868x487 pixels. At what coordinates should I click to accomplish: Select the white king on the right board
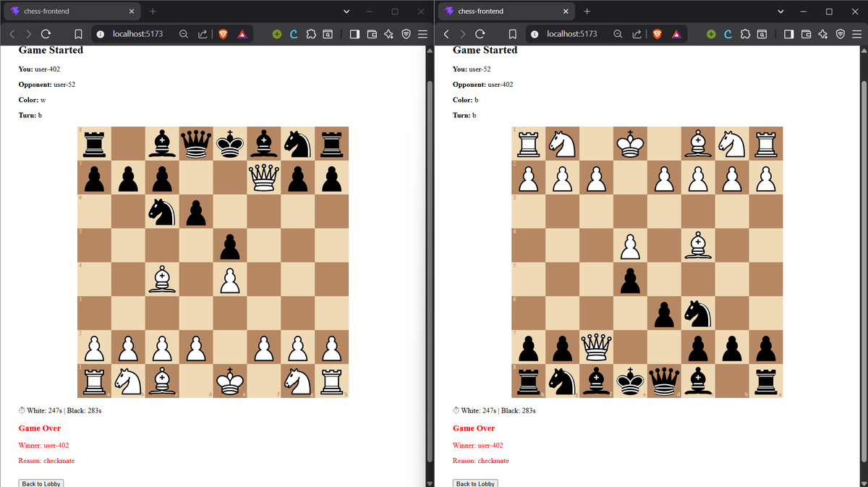coord(630,143)
